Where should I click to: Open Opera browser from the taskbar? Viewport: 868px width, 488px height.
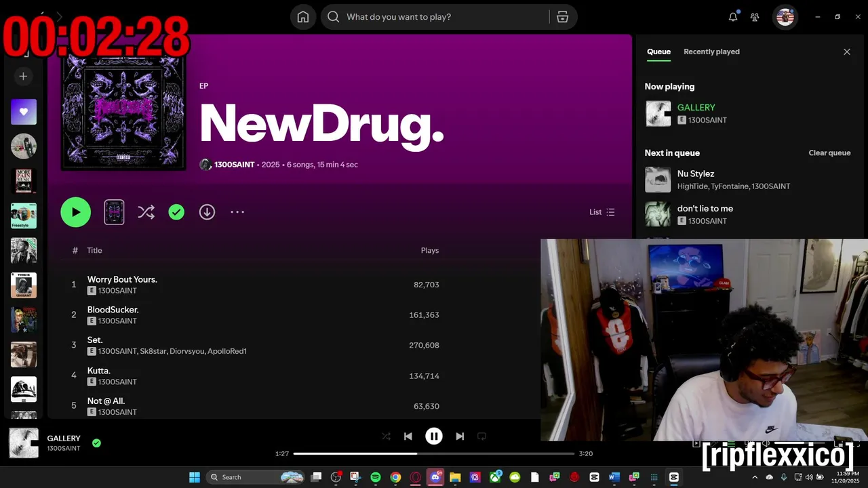coord(415,477)
